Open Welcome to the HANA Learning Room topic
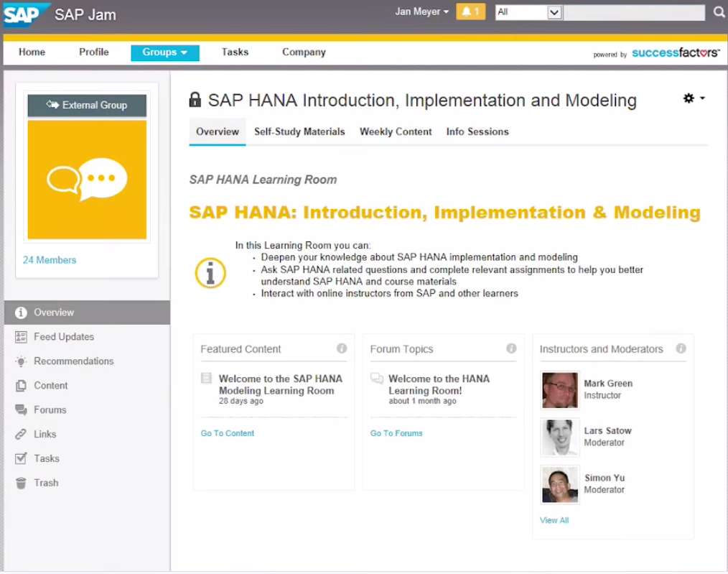728x574 pixels. point(439,384)
